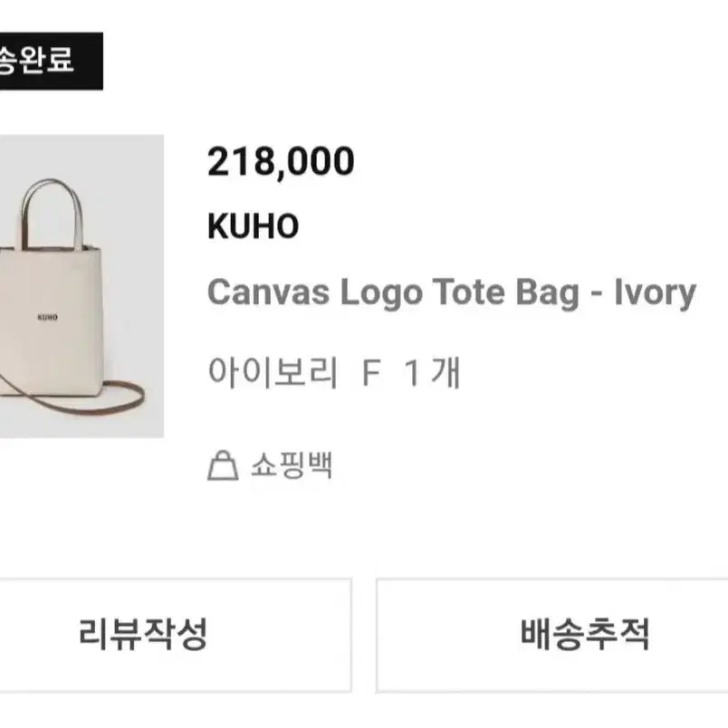Click the word Ivory in title
The height and width of the screenshot is (728, 728).
(655, 293)
